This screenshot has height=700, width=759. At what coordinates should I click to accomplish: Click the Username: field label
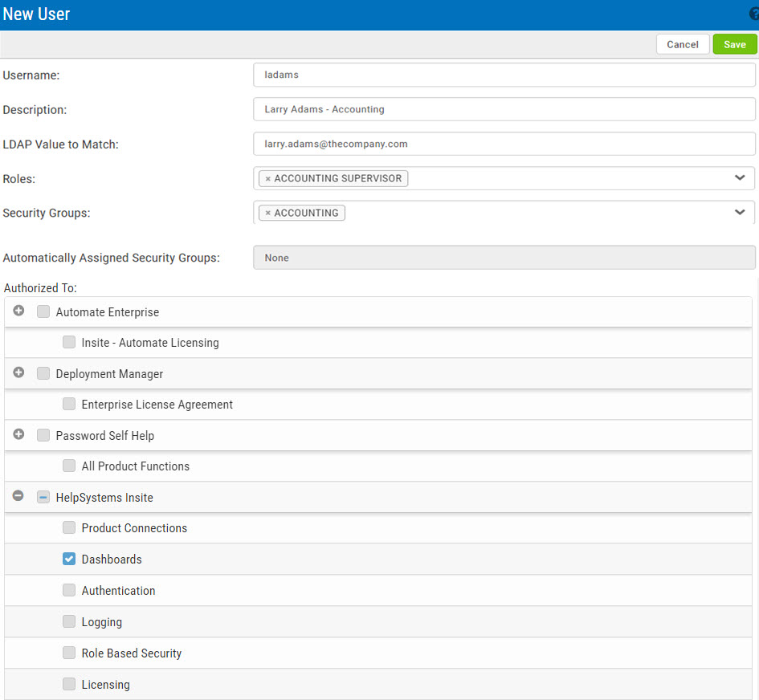tap(31, 75)
